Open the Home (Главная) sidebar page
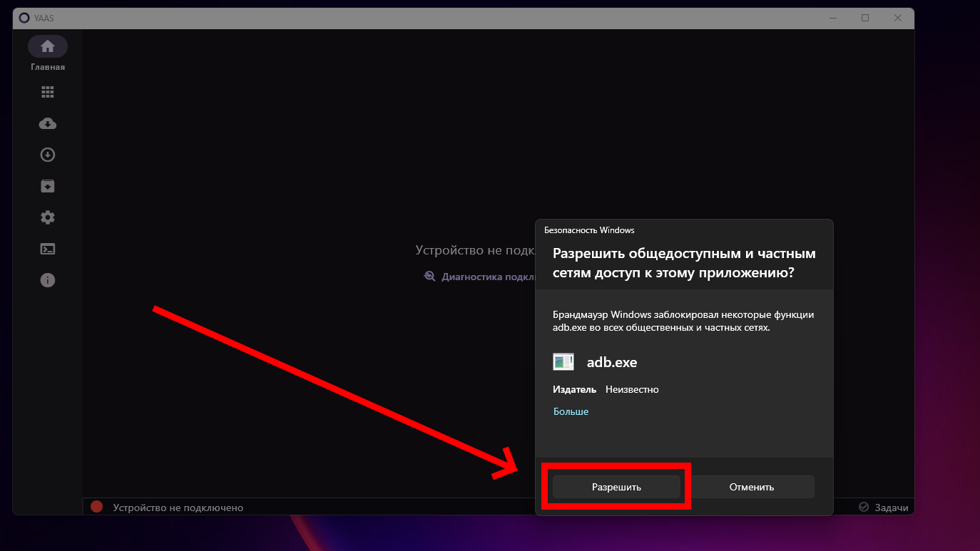 (48, 47)
